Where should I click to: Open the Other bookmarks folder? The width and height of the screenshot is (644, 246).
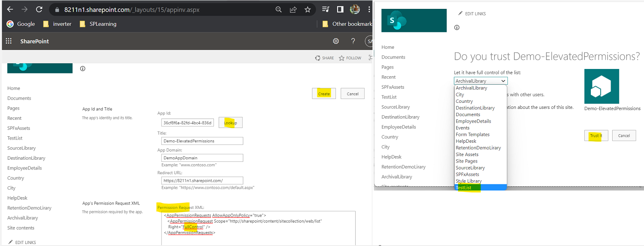pos(347,24)
